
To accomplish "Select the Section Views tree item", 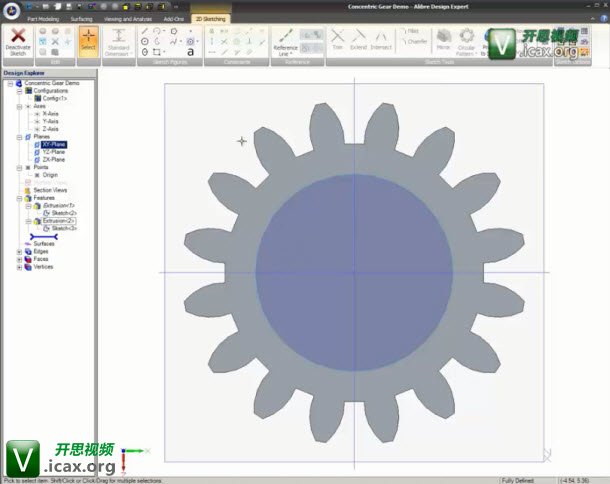I will click(x=50, y=190).
